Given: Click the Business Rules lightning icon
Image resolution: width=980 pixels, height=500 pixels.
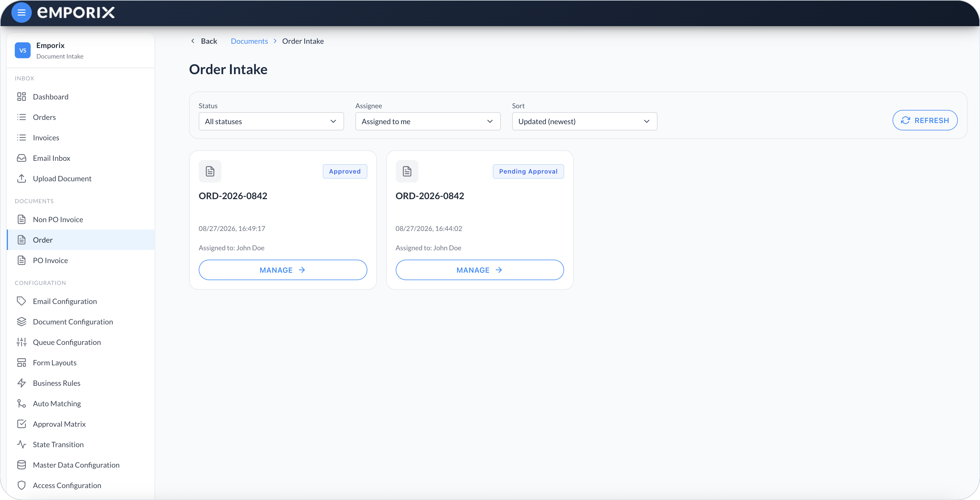Looking at the screenshot, I should [x=22, y=383].
